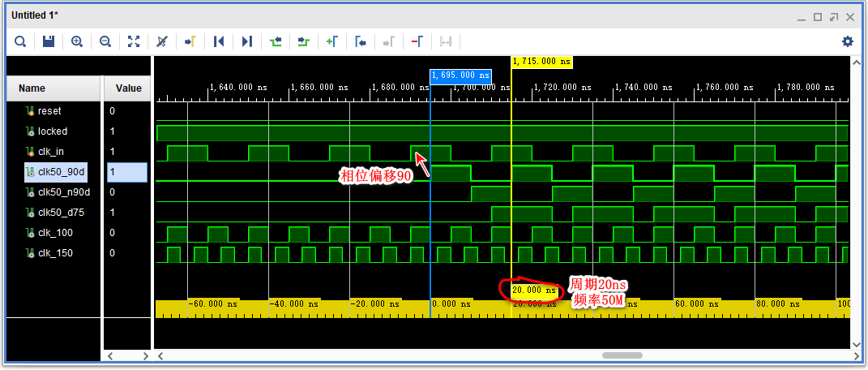This screenshot has width=868, height=370.
Task: Click the Name column header
Action: tap(32, 88)
